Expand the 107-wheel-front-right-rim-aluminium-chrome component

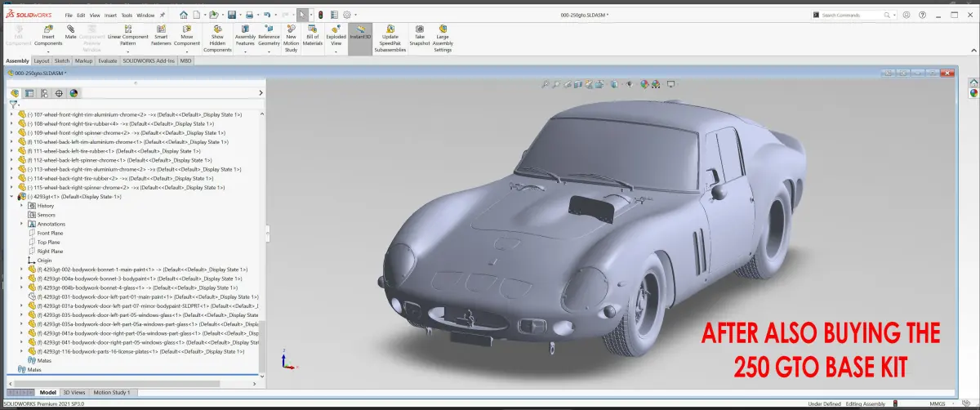[x=11, y=114]
